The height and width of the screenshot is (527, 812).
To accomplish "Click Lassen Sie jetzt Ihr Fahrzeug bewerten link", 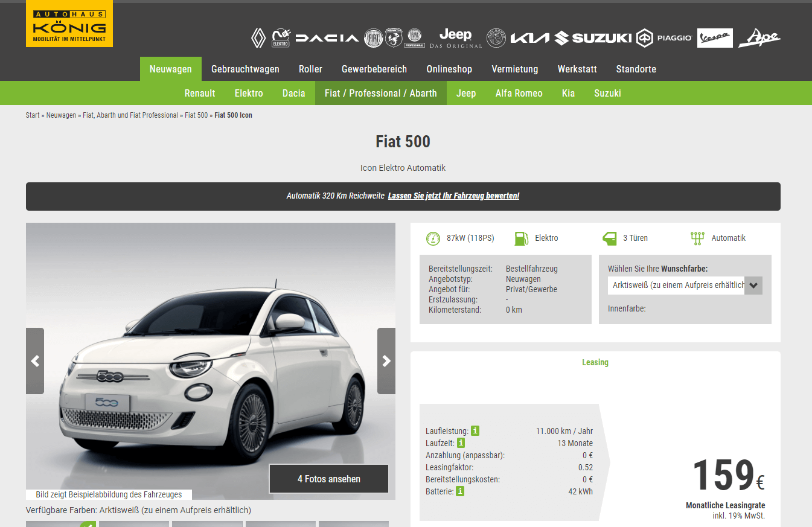I will 454,196.
